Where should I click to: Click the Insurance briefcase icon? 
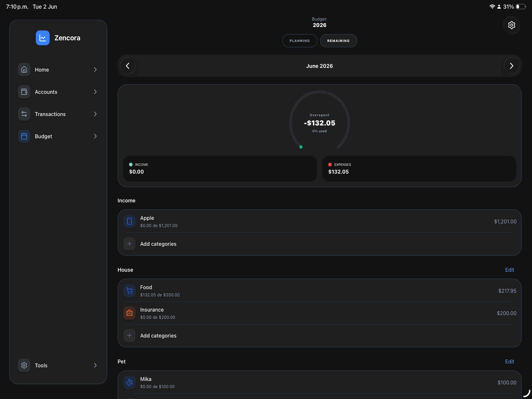click(x=129, y=313)
